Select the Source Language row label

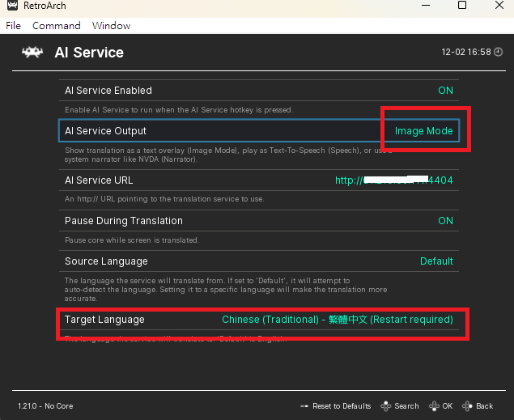point(106,261)
